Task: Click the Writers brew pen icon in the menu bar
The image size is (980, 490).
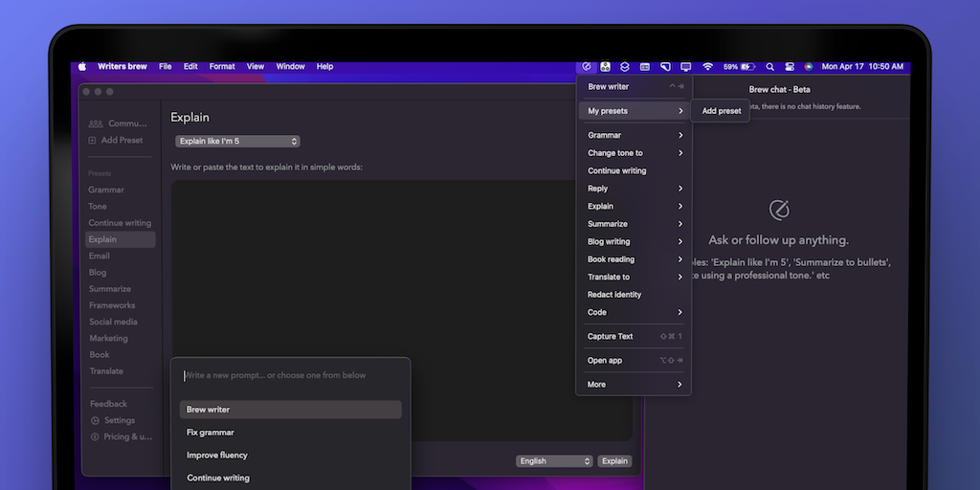Action: tap(587, 66)
